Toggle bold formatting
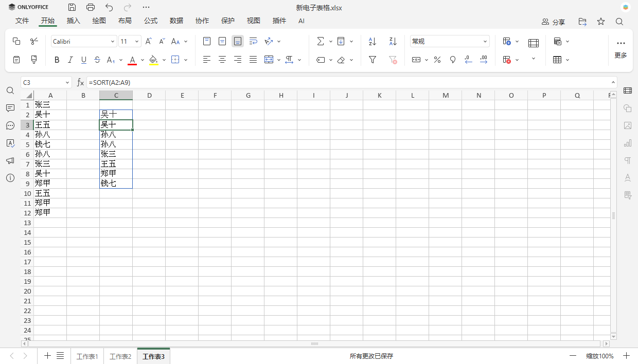The image size is (638, 364). pos(57,60)
